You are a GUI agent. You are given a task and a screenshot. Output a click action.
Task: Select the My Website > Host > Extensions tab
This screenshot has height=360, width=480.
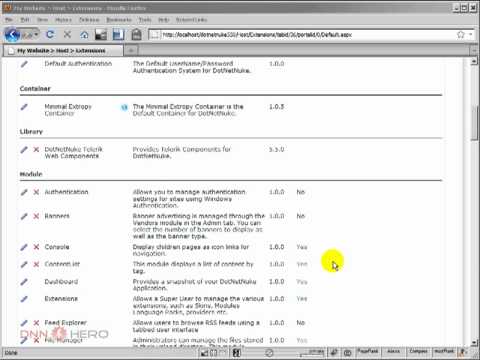coord(63,51)
